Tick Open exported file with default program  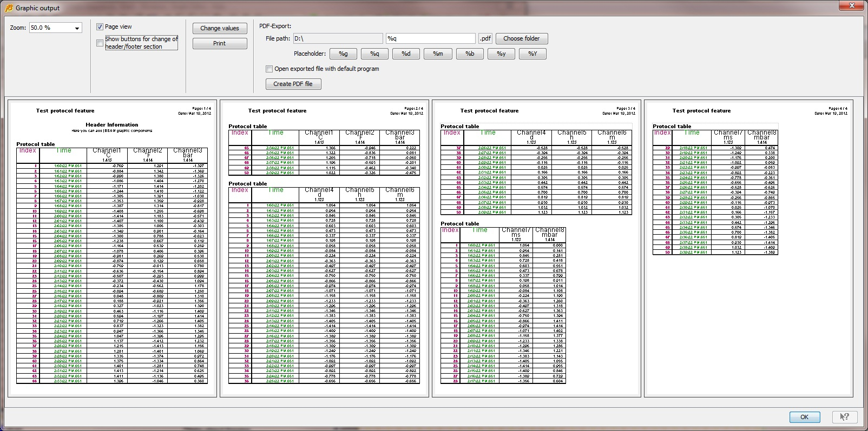[x=269, y=69]
